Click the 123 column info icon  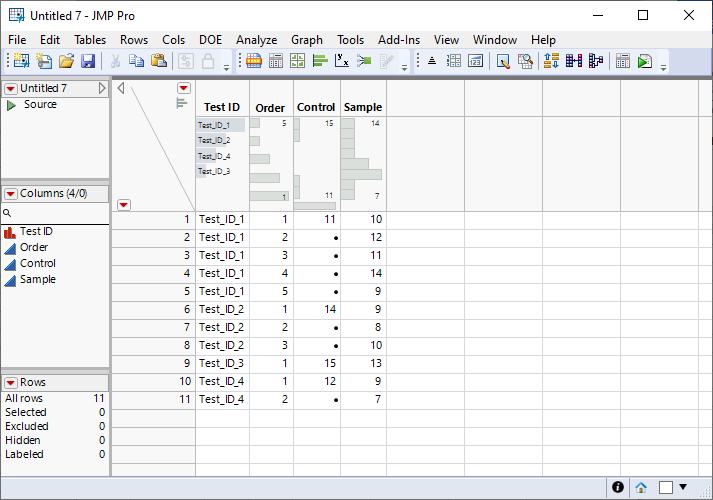(476, 61)
